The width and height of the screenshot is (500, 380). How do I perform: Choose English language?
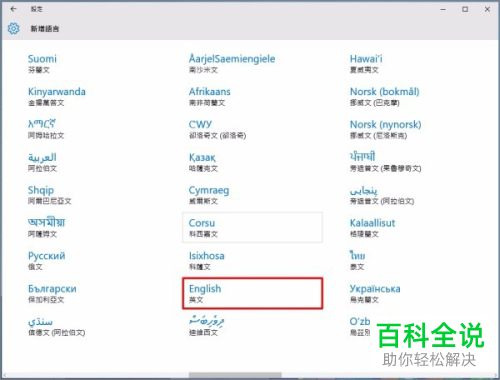(252, 293)
